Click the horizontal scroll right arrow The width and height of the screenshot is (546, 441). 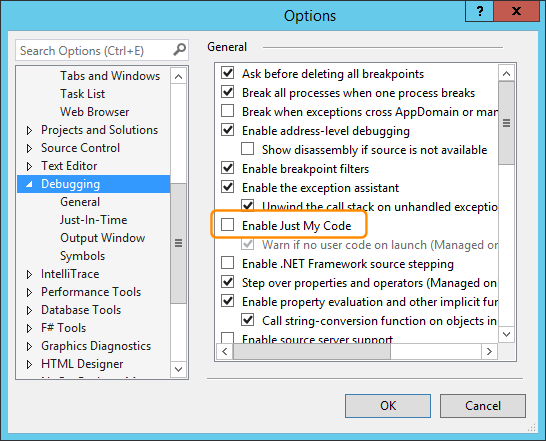tap(489, 351)
